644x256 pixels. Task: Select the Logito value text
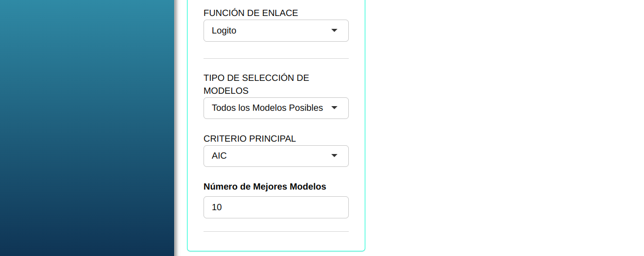[x=224, y=30]
